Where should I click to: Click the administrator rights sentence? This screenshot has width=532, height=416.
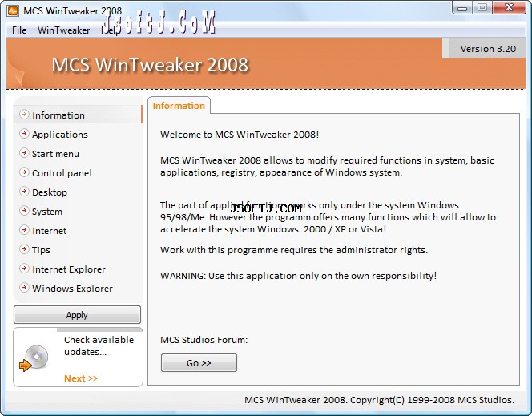(x=294, y=250)
